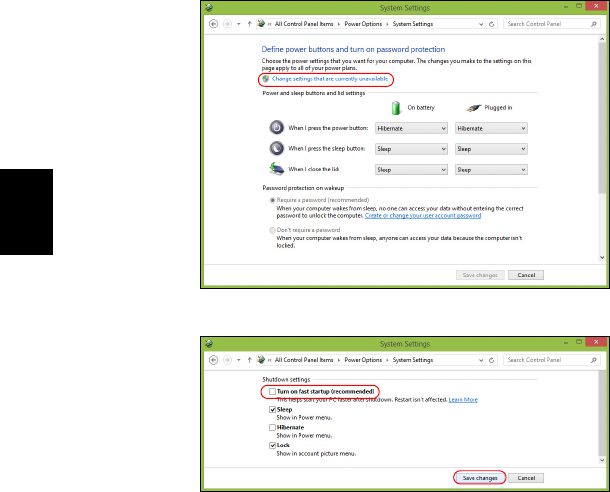Open Create or change your user account password link
This screenshot has height=492, width=610.
423,215
